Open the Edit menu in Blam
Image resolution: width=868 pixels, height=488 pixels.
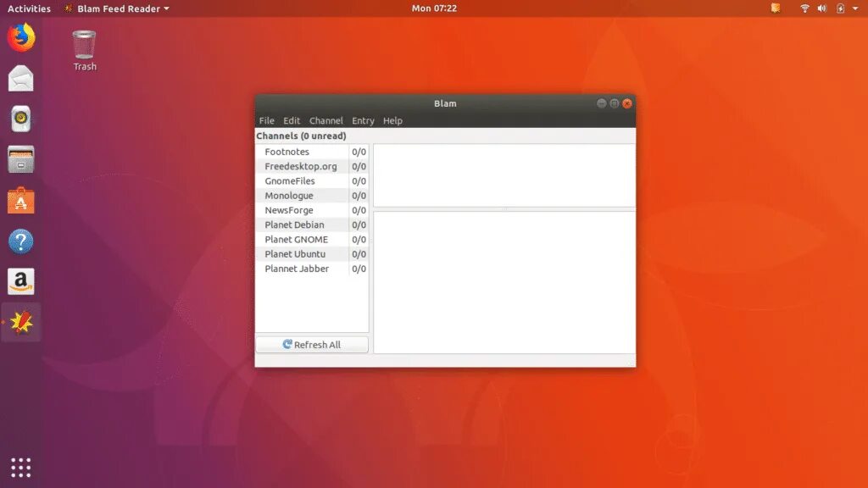pyautogui.click(x=292, y=120)
